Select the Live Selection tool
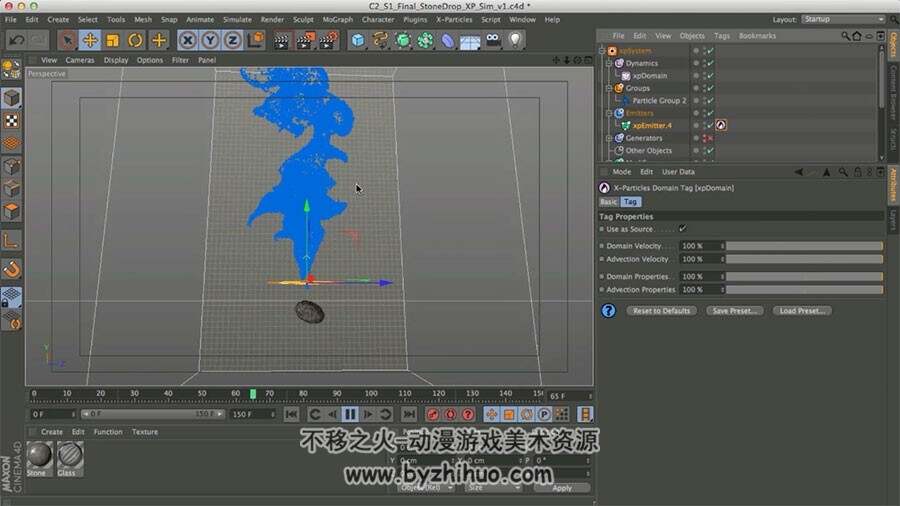Image resolution: width=900 pixels, height=506 pixels. click(68, 40)
